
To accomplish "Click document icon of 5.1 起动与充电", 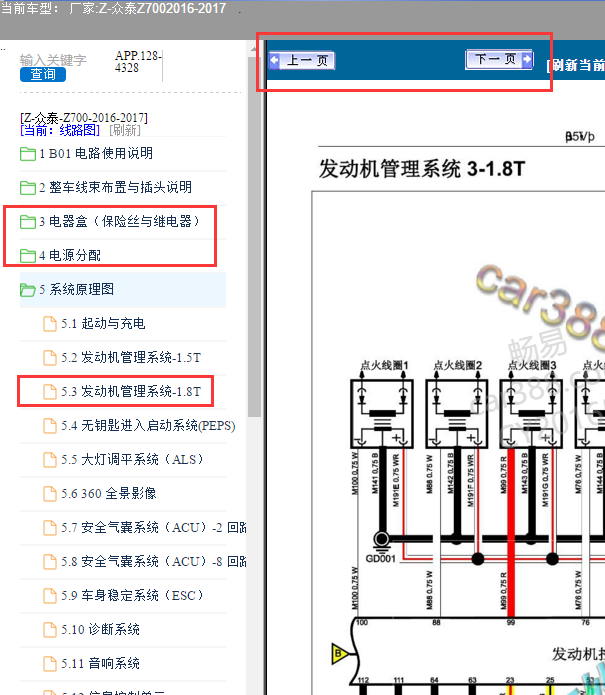I will point(50,324).
